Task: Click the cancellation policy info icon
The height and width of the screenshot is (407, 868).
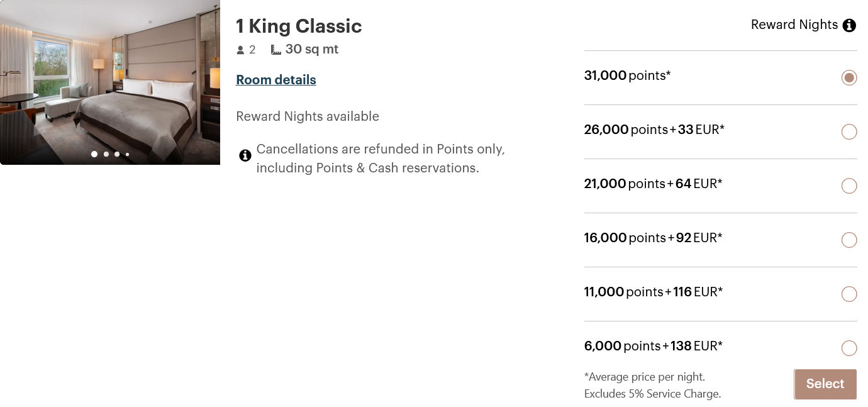Action: click(x=245, y=155)
